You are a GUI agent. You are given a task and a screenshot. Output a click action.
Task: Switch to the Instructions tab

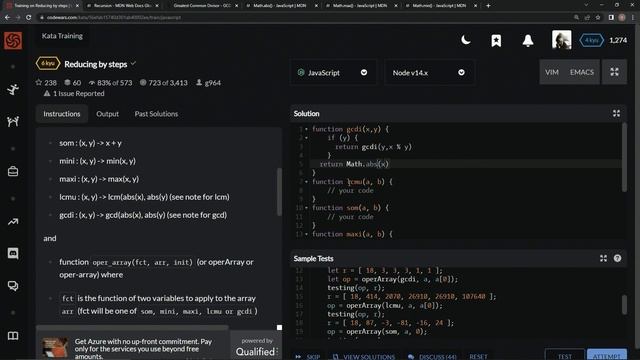point(62,114)
